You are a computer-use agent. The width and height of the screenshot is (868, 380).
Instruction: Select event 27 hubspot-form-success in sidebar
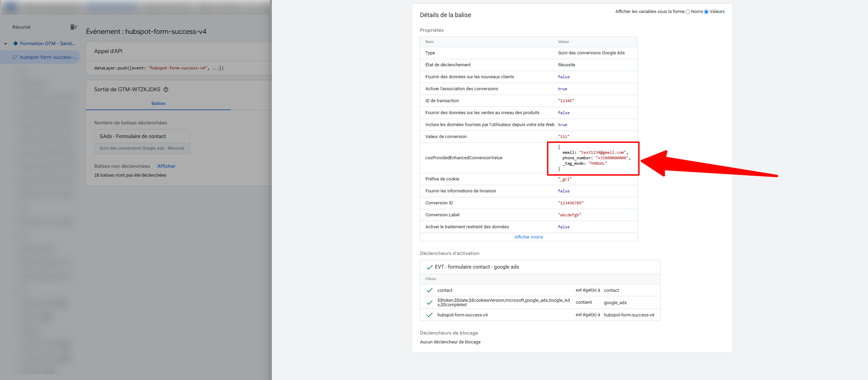pyautogui.click(x=44, y=57)
